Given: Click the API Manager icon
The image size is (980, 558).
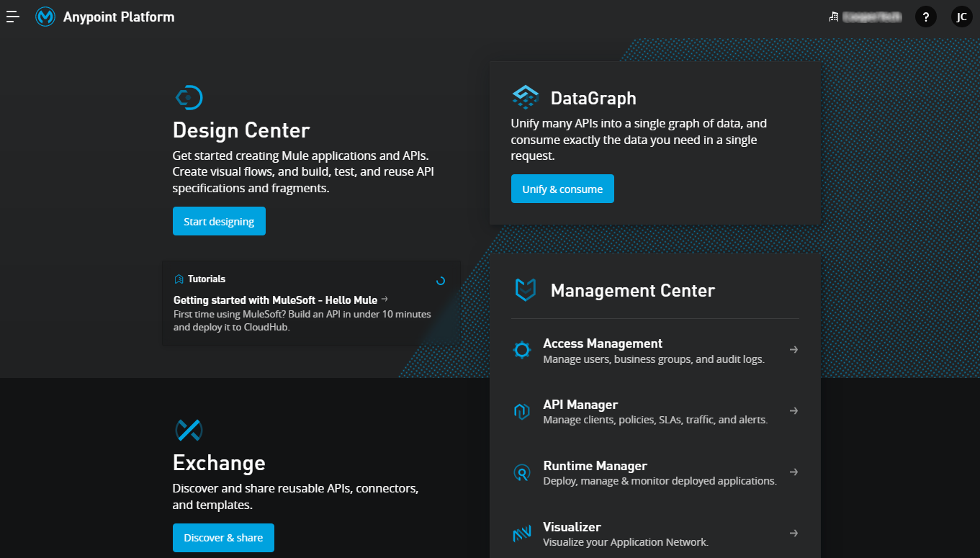Looking at the screenshot, I should point(521,411).
